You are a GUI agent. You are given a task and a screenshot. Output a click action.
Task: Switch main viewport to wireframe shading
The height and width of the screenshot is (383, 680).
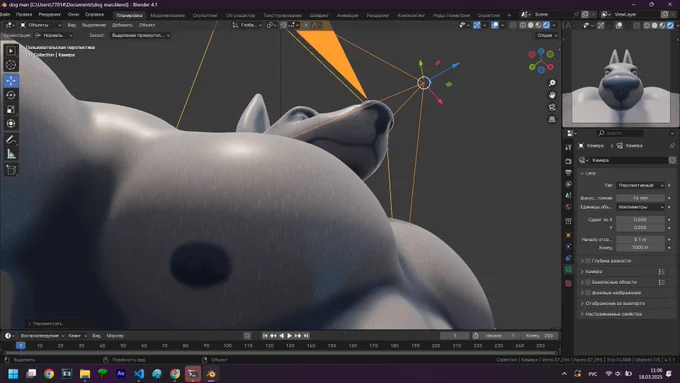[523, 25]
